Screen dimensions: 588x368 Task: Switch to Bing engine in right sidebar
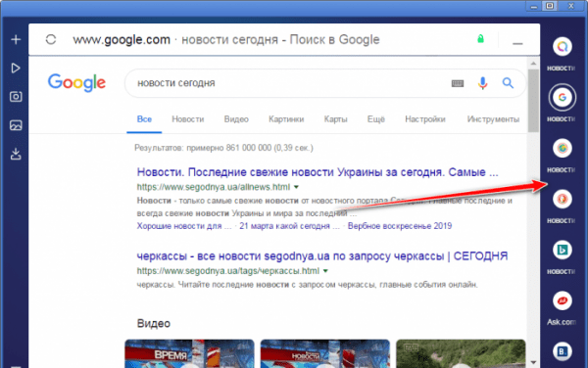click(563, 250)
